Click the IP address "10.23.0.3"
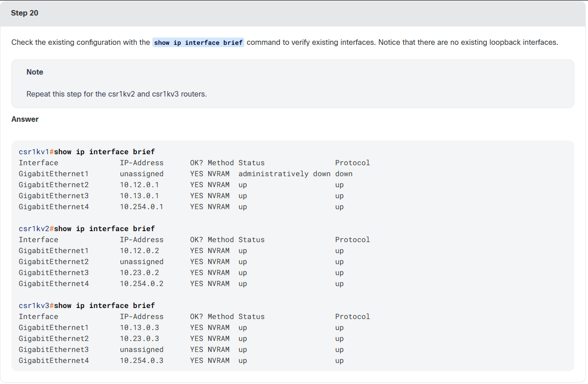588x384 pixels. coord(140,339)
